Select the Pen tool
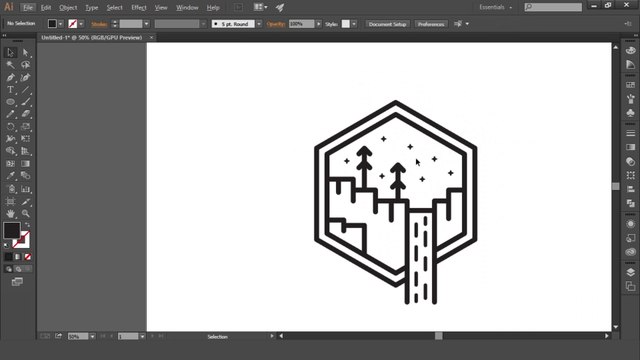This screenshot has height=360, width=640. [x=11, y=78]
